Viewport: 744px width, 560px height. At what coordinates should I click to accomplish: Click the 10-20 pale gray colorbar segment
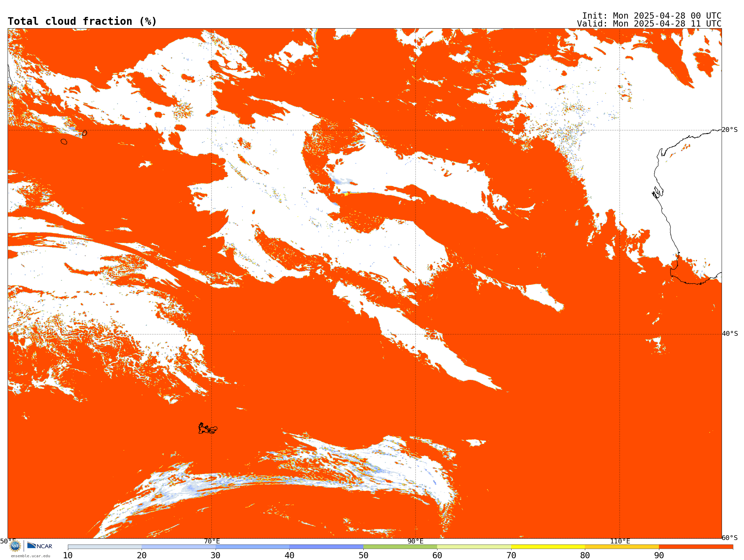tap(105, 547)
